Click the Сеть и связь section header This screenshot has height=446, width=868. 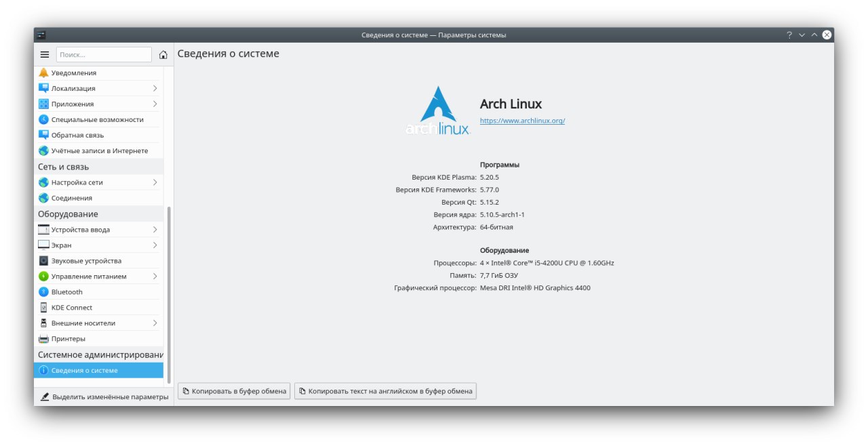[63, 167]
